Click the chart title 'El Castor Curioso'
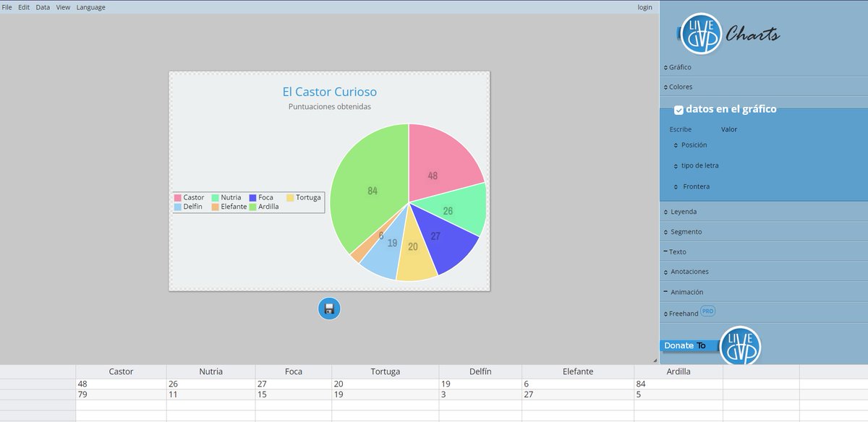The image size is (868, 422). (329, 92)
